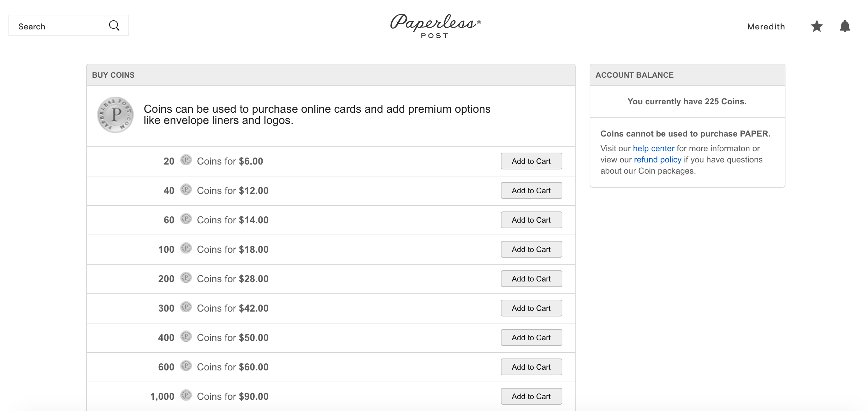Image resolution: width=868 pixels, height=411 pixels.
Task: Click the '$60.00' price text
Action: point(254,367)
